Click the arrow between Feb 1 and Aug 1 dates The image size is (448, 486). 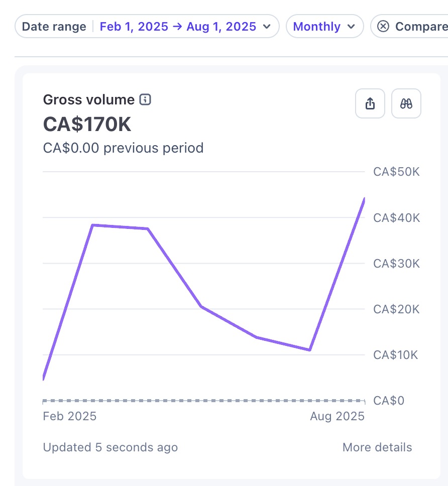point(177,26)
